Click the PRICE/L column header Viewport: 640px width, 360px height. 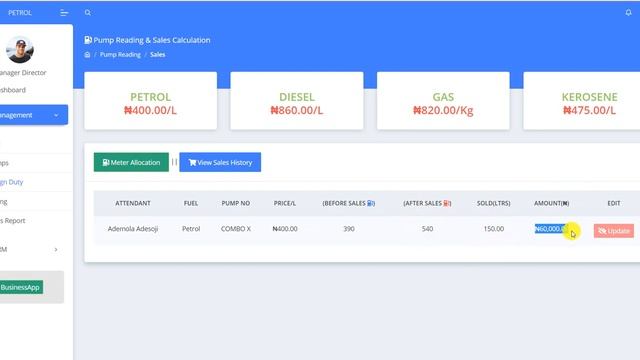tap(285, 203)
